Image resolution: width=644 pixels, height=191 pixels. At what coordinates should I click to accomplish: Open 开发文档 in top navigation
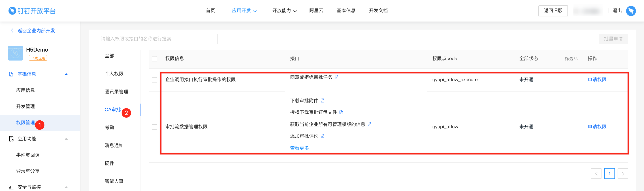click(378, 11)
